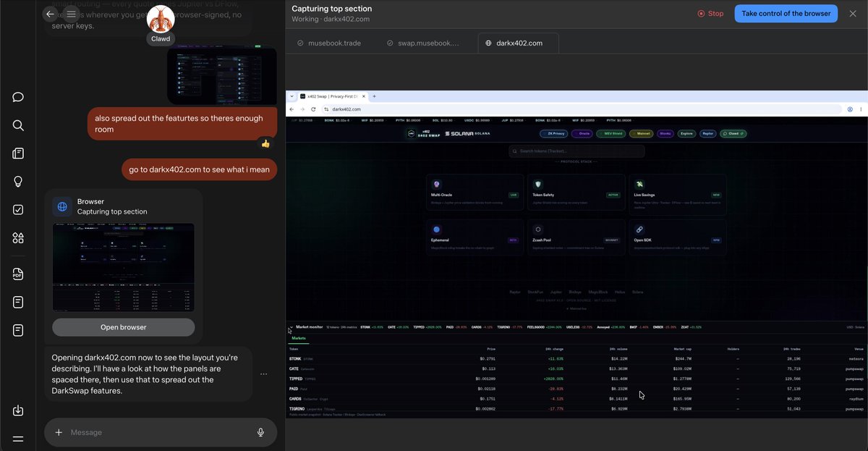Image resolution: width=868 pixels, height=451 pixels.
Task: Click the ZK Privacy pill in site header
Action: click(x=553, y=133)
